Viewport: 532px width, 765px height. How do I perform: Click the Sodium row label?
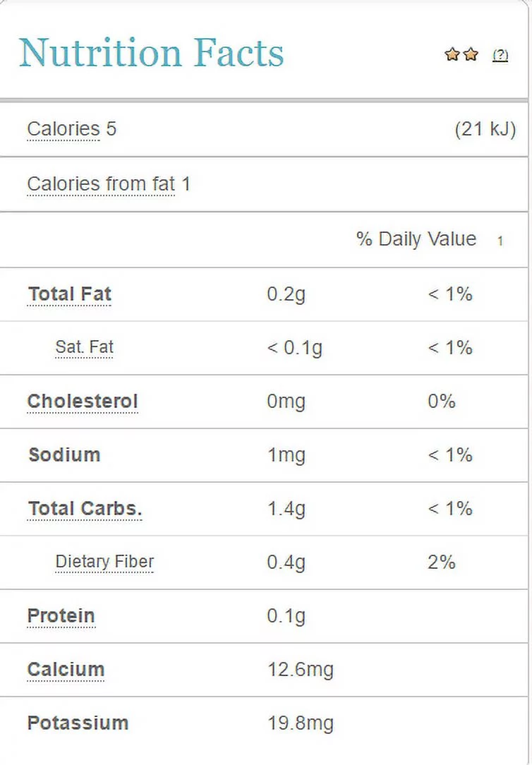click(64, 455)
